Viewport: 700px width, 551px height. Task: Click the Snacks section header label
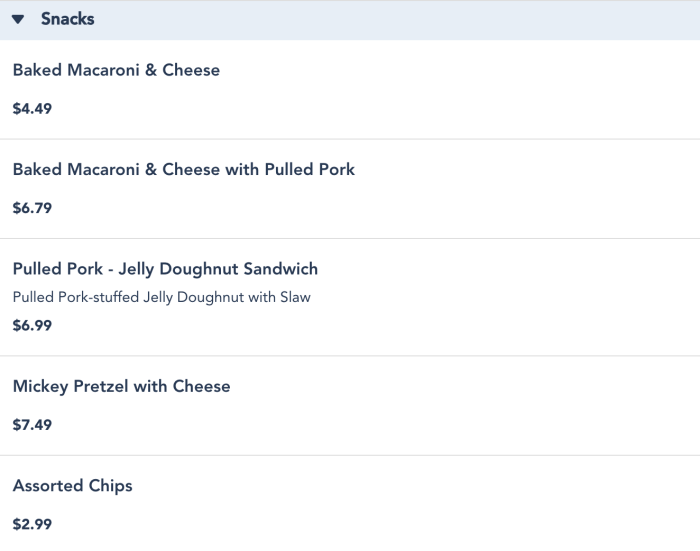click(67, 19)
